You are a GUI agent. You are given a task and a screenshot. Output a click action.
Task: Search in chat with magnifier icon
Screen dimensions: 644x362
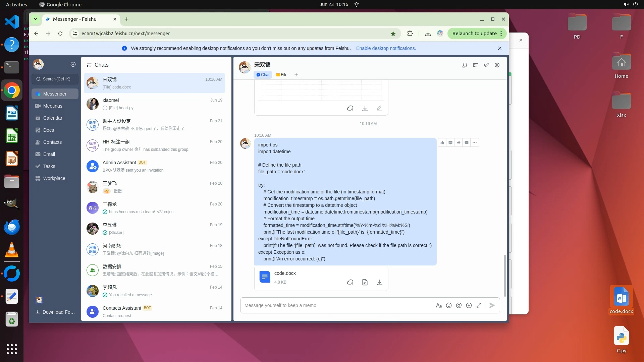pos(465,65)
